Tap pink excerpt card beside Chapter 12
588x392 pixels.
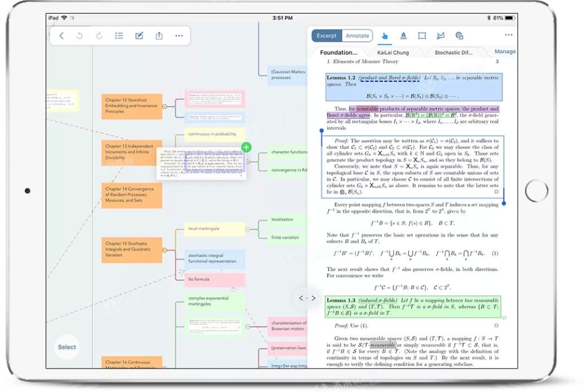click(x=215, y=99)
